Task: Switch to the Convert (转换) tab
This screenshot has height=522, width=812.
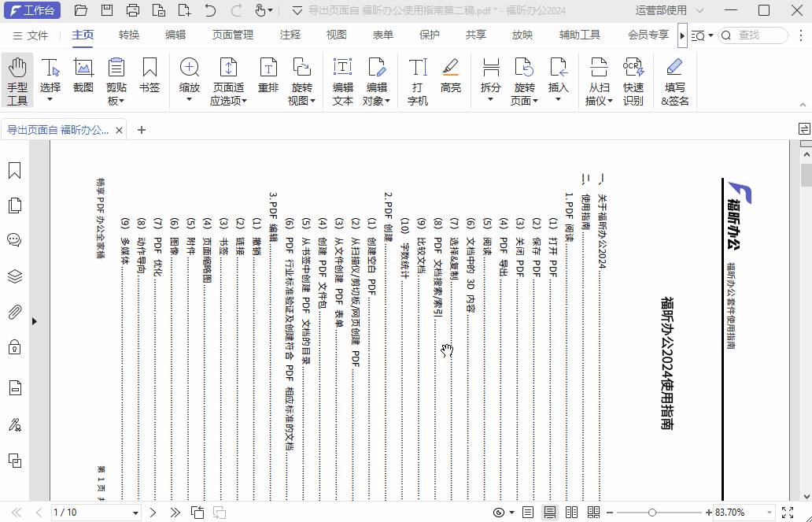Action: click(x=129, y=35)
